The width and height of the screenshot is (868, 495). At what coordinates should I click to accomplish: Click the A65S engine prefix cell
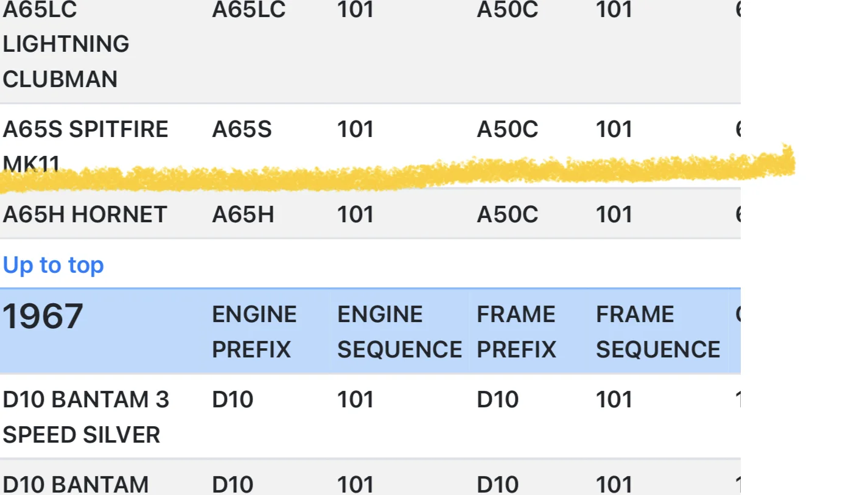point(242,130)
